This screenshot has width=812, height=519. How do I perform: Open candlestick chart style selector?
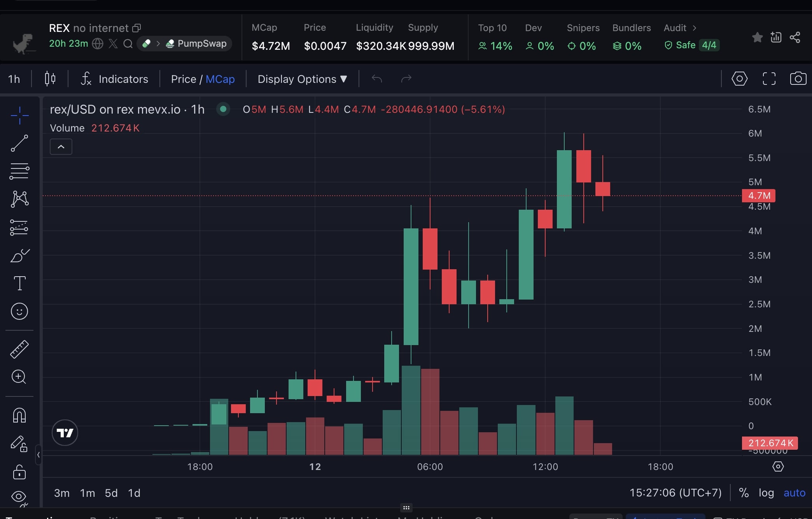tap(50, 79)
